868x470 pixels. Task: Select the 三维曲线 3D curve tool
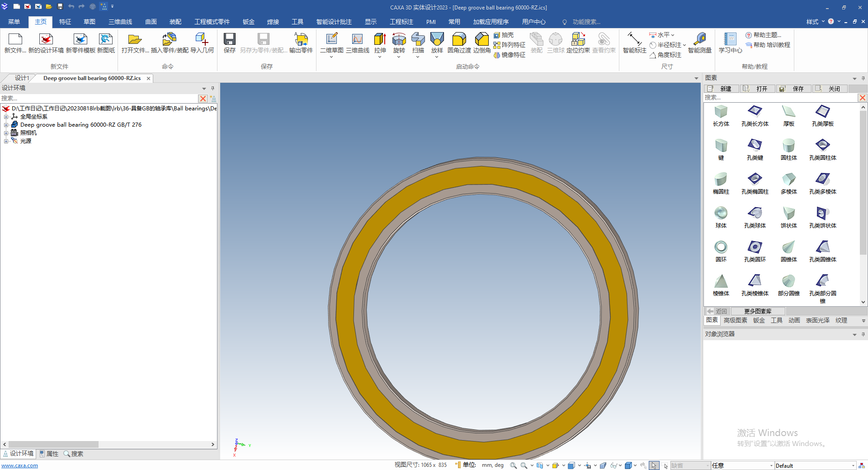pyautogui.click(x=358, y=43)
